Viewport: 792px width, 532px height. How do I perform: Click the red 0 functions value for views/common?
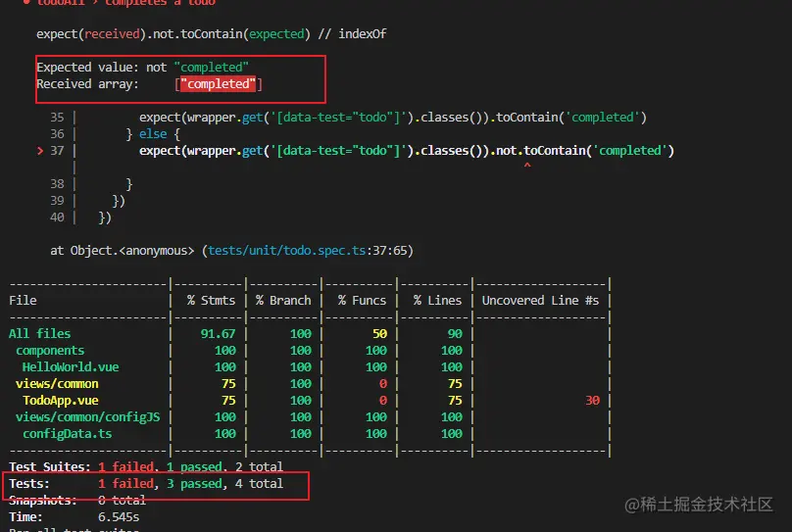pos(383,384)
